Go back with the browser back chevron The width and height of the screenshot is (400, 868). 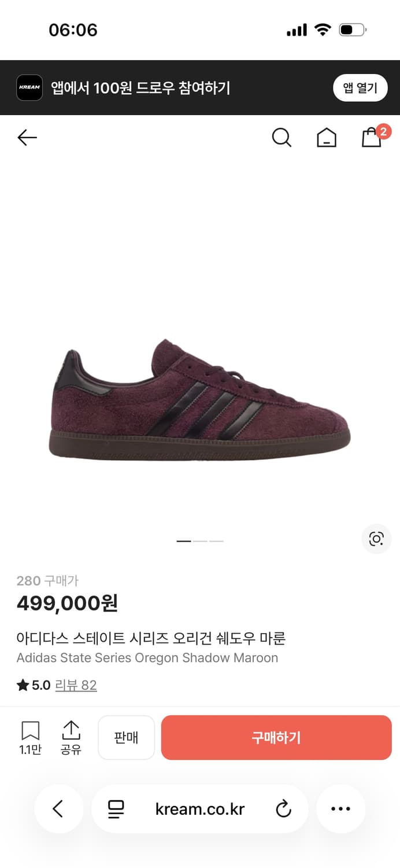tap(58, 809)
